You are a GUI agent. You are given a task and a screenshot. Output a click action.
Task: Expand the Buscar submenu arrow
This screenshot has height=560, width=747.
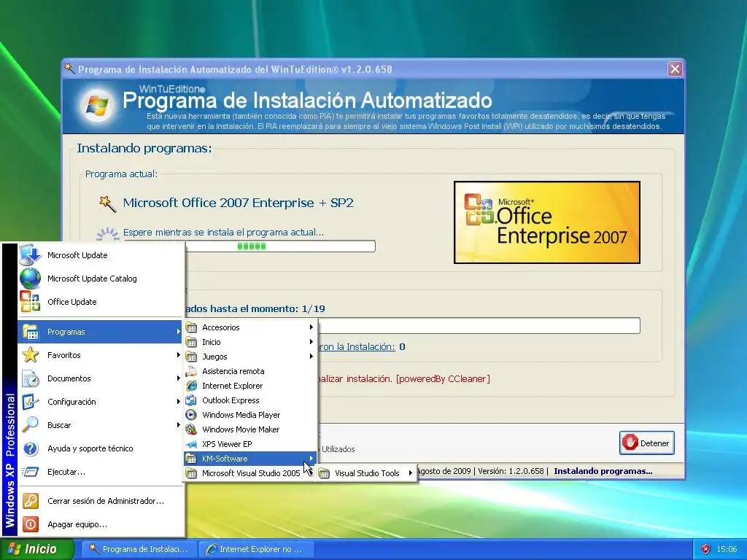tap(179, 425)
